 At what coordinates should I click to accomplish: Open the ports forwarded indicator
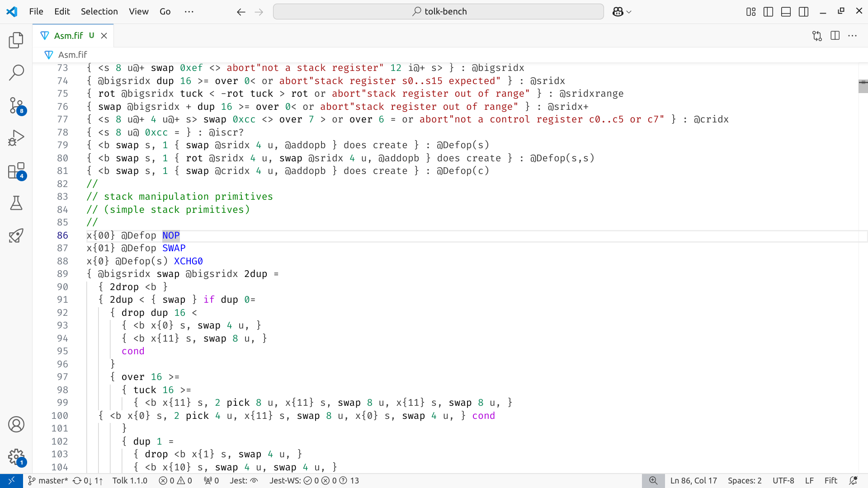tap(211, 481)
